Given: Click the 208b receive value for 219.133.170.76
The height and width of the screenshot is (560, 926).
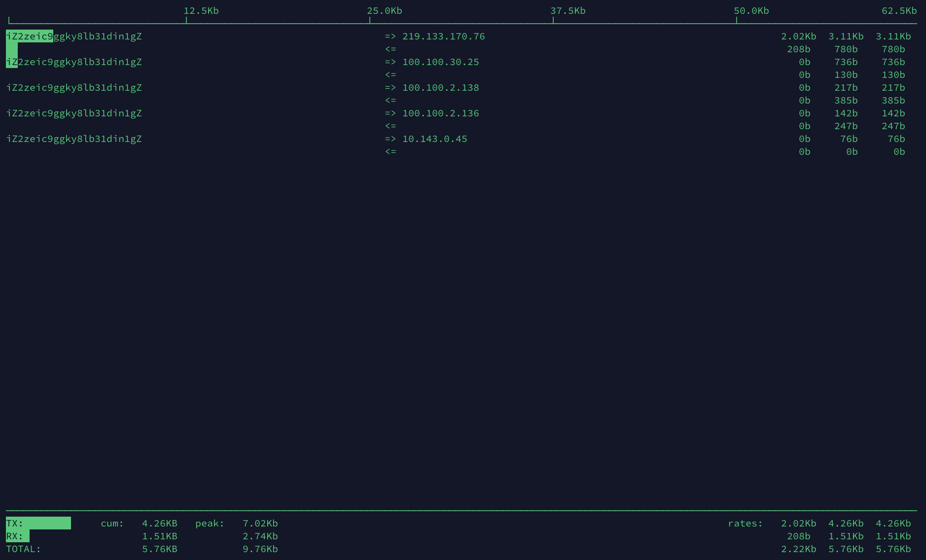Looking at the screenshot, I should [799, 49].
